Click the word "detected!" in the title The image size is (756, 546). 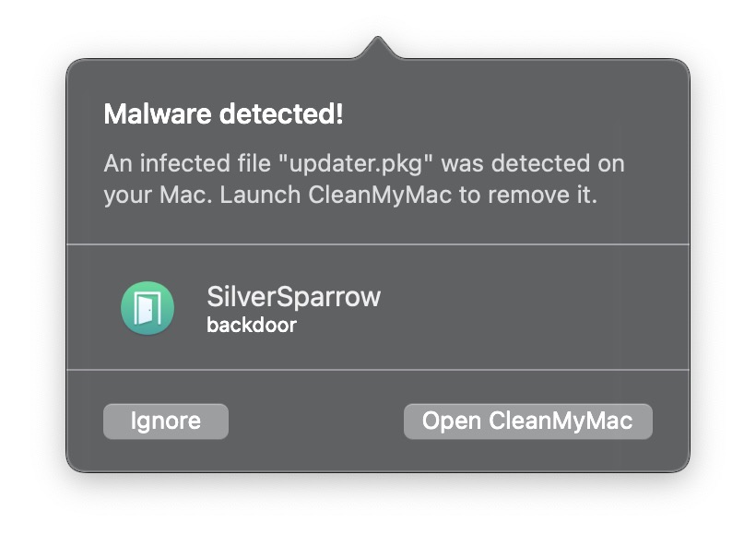[x=281, y=114]
